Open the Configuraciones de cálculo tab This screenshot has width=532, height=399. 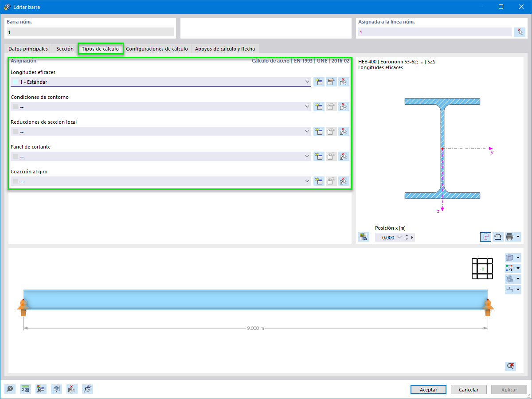157,49
